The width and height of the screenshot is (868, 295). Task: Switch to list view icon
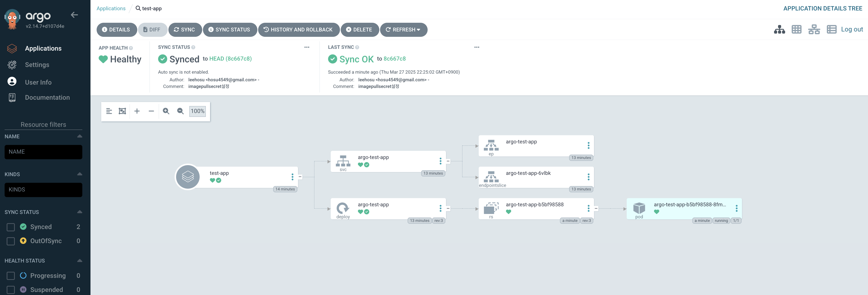tap(831, 29)
